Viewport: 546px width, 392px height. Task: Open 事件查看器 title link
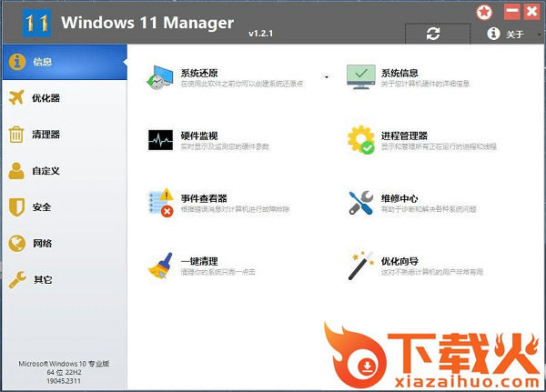coord(204,199)
